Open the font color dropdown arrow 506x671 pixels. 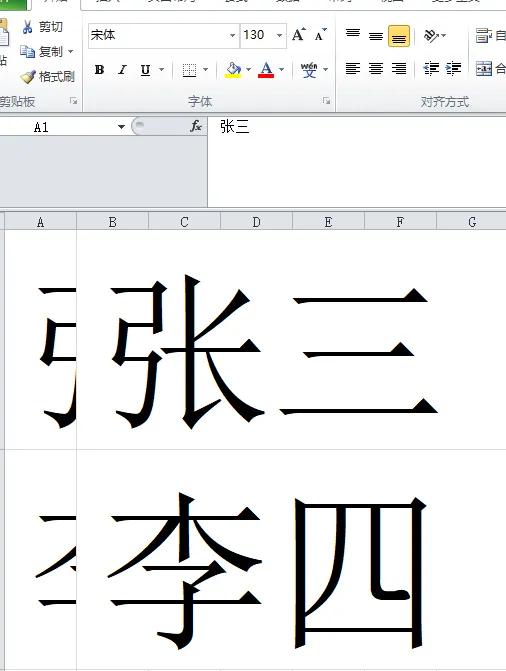(281, 69)
